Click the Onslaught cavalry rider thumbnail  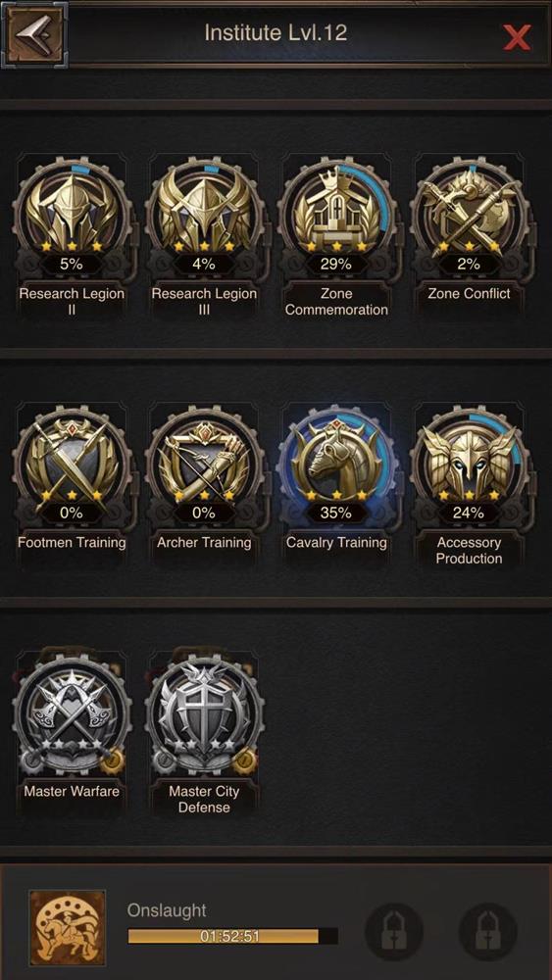pos(68,927)
